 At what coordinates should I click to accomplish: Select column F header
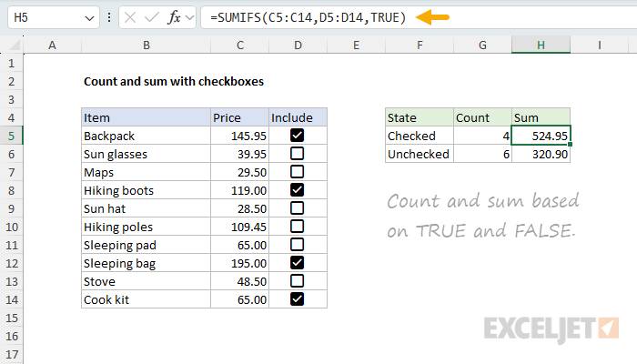click(x=420, y=45)
